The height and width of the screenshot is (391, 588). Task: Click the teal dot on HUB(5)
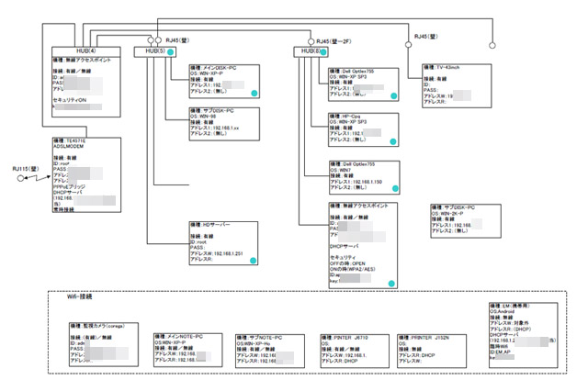(x=170, y=52)
